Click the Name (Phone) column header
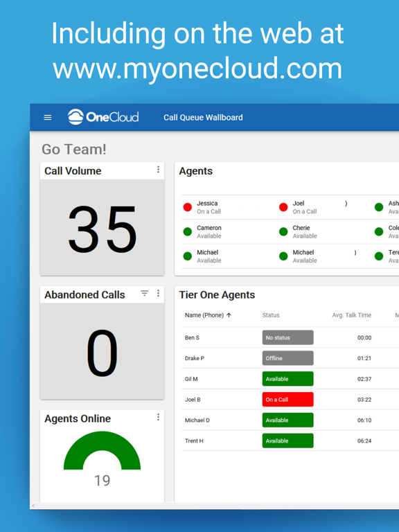399x532 pixels. click(x=204, y=315)
